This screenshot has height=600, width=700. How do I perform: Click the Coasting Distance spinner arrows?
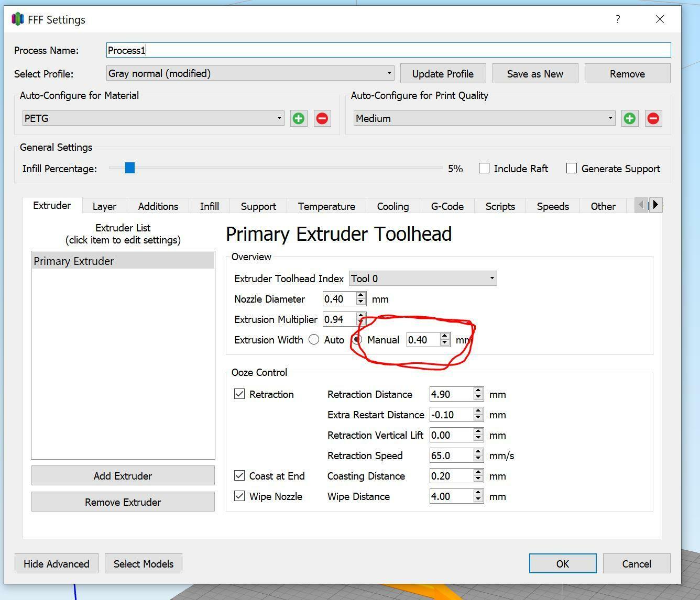pyautogui.click(x=478, y=476)
